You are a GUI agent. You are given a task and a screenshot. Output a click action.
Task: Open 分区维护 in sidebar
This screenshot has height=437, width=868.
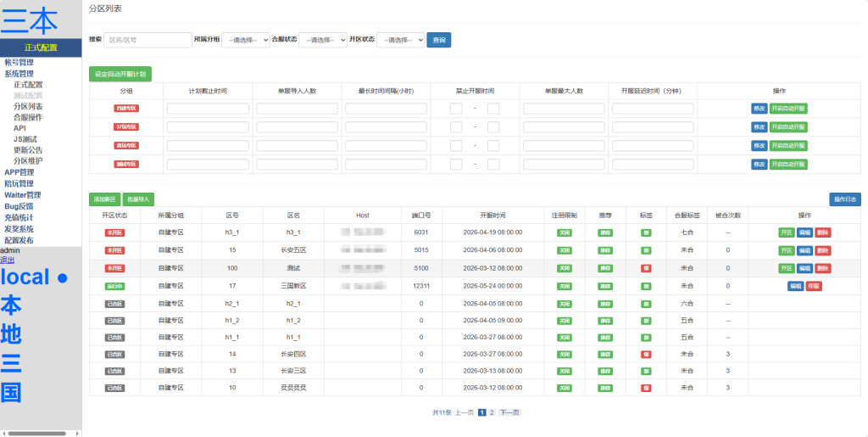pos(28,161)
